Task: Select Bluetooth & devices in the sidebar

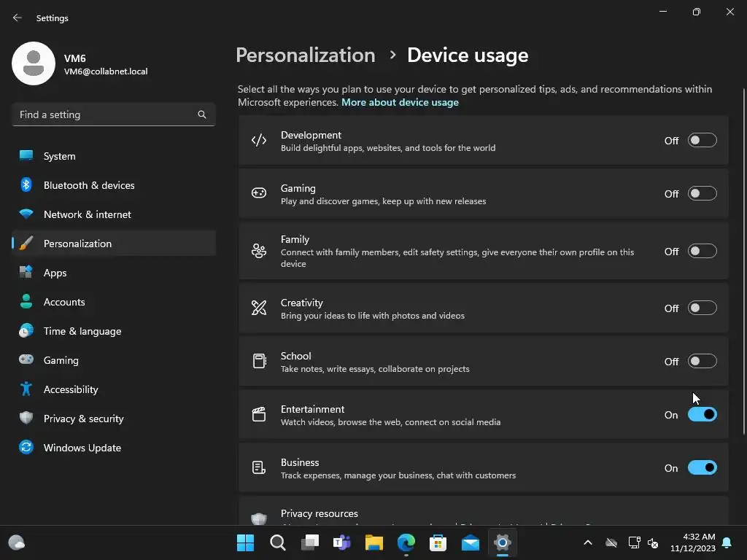Action: (x=88, y=185)
